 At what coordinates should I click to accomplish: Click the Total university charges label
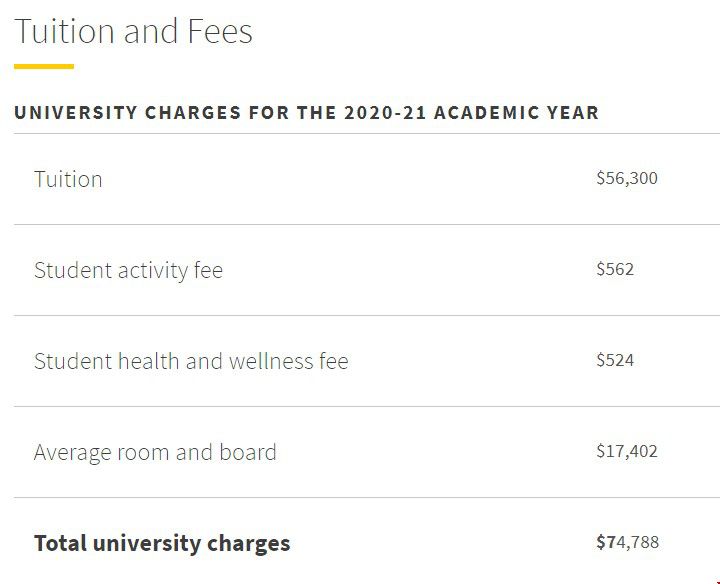pyautogui.click(x=162, y=544)
